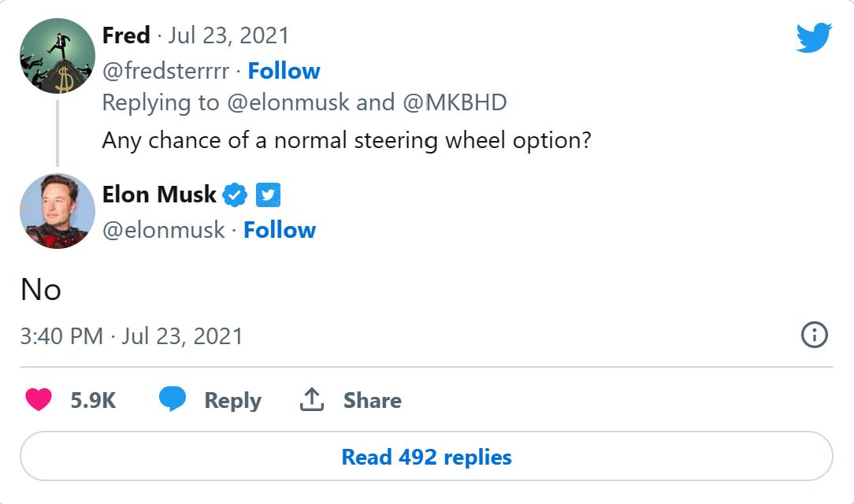Click the blue verified badge
The image size is (854, 504).
(x=235, y=195)
